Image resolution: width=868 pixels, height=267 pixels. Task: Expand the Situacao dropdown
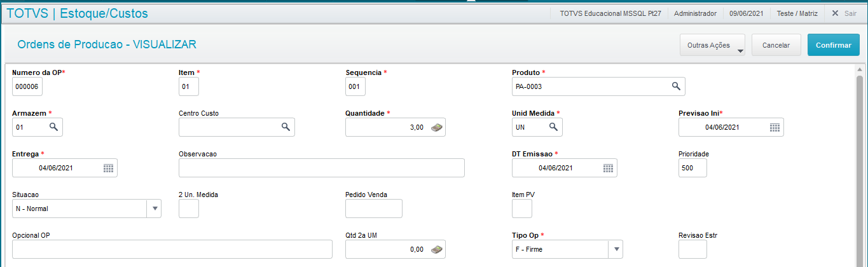click(154, 209)
